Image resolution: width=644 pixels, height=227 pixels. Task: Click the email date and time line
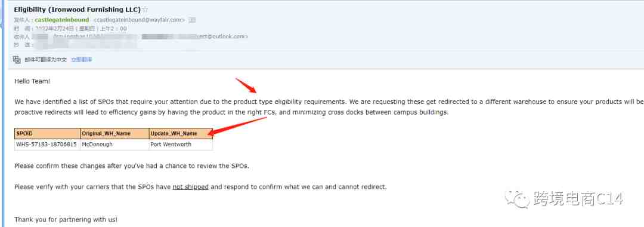coord(70,29)
